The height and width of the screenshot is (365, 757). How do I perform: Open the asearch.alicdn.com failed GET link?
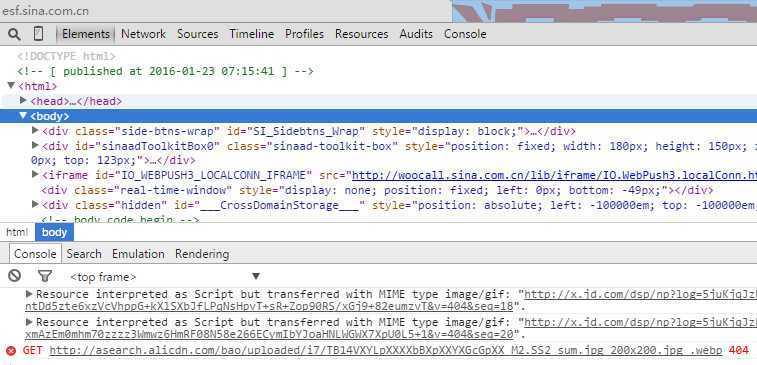[386, 351]
